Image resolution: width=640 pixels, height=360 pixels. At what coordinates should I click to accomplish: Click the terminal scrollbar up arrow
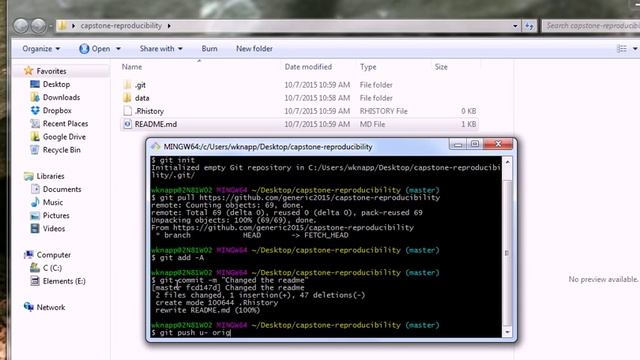pos(507,162)
